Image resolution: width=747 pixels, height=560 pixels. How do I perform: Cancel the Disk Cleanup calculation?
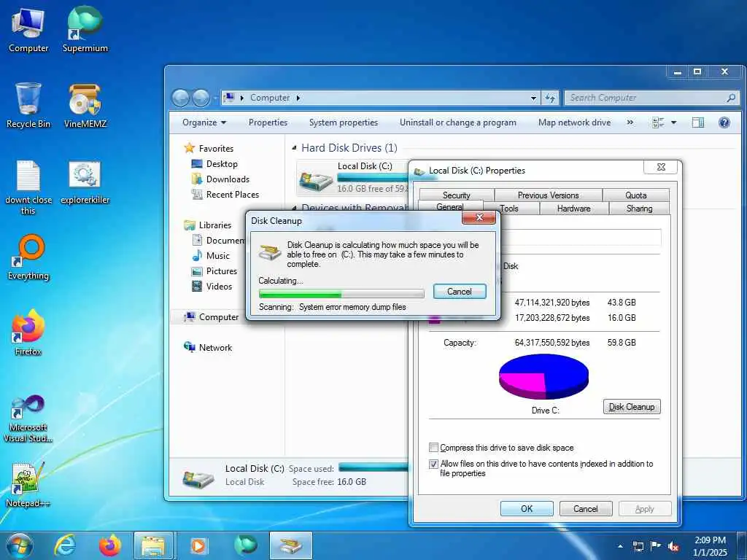460,292
